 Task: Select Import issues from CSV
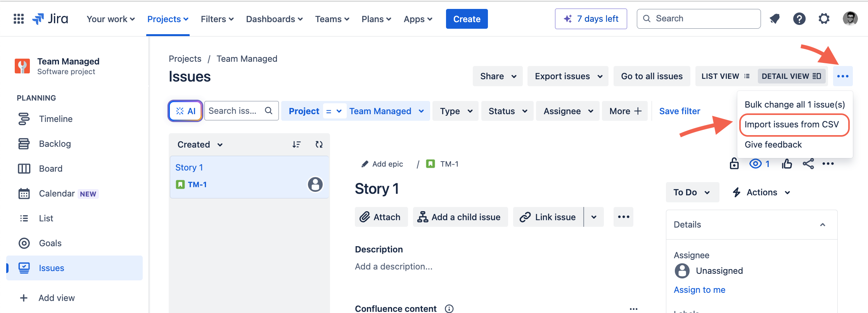pyautogui.click(x=791, y=125)
